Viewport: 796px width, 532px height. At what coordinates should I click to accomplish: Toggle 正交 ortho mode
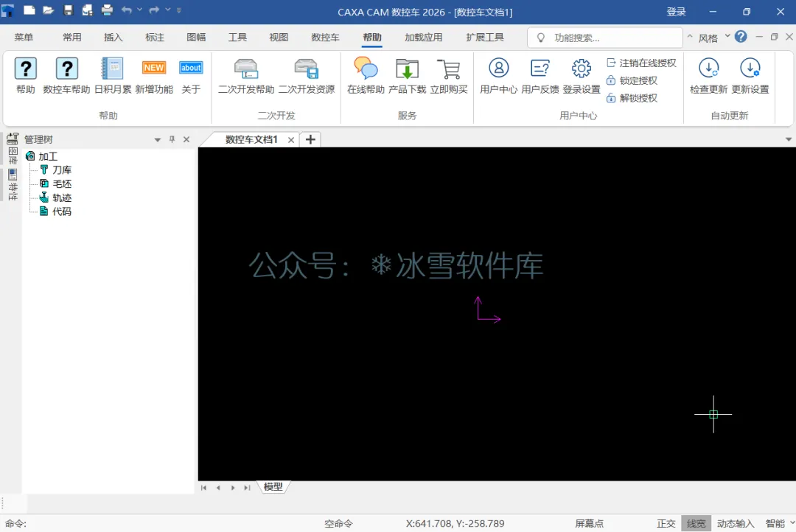click(666, 523)
